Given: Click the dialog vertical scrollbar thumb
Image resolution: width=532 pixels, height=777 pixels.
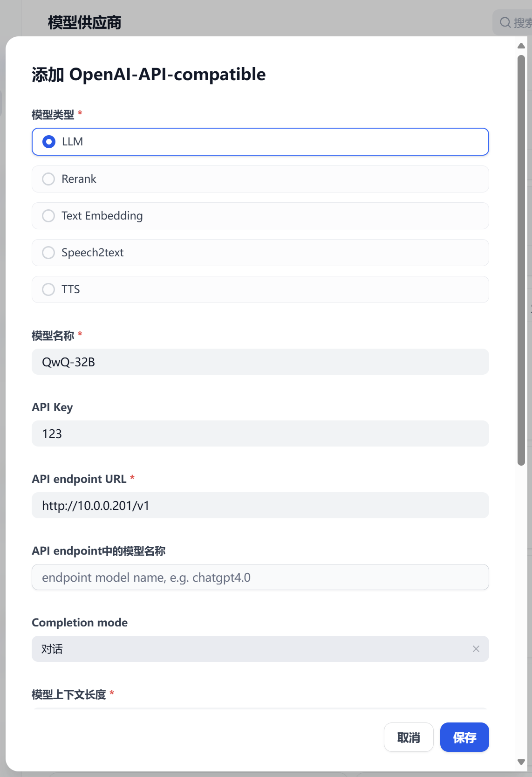Looking at the screenshot, I should pos(521,260).
